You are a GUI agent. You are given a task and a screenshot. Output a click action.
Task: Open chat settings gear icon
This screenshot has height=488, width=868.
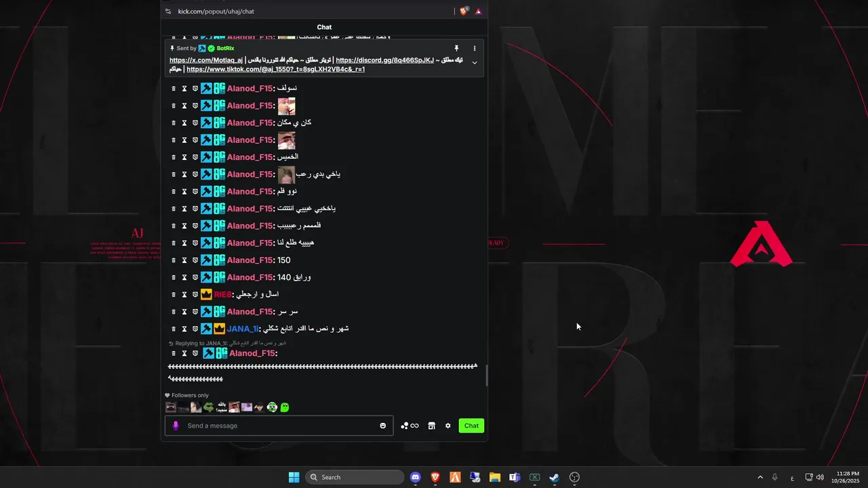point(448,426)
